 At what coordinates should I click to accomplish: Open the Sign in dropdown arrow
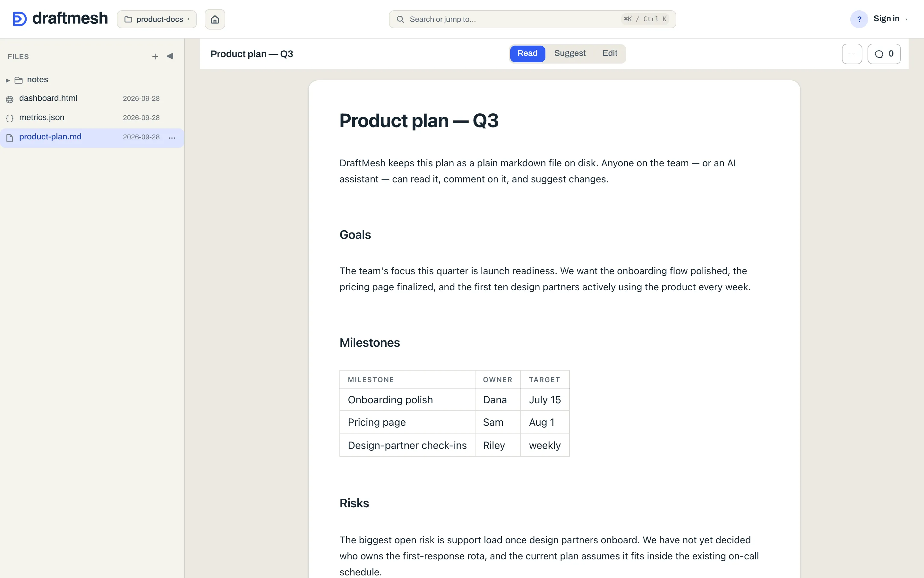906,20
